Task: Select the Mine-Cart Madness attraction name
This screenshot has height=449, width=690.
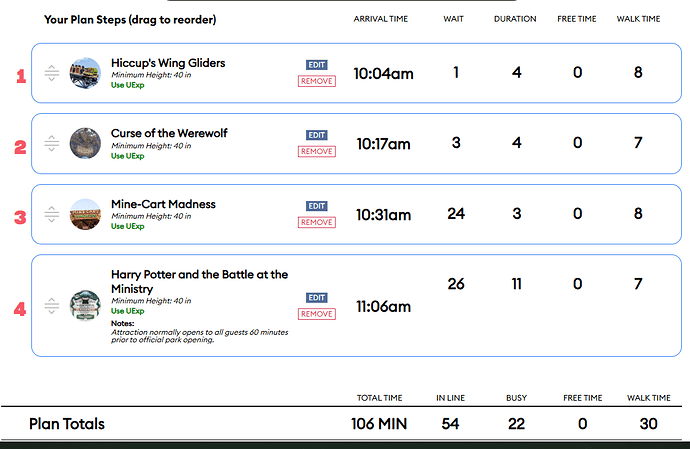Action: point(163,204)
